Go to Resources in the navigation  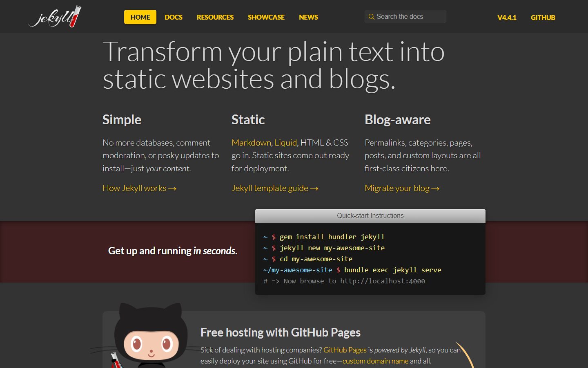pos(215,17)
